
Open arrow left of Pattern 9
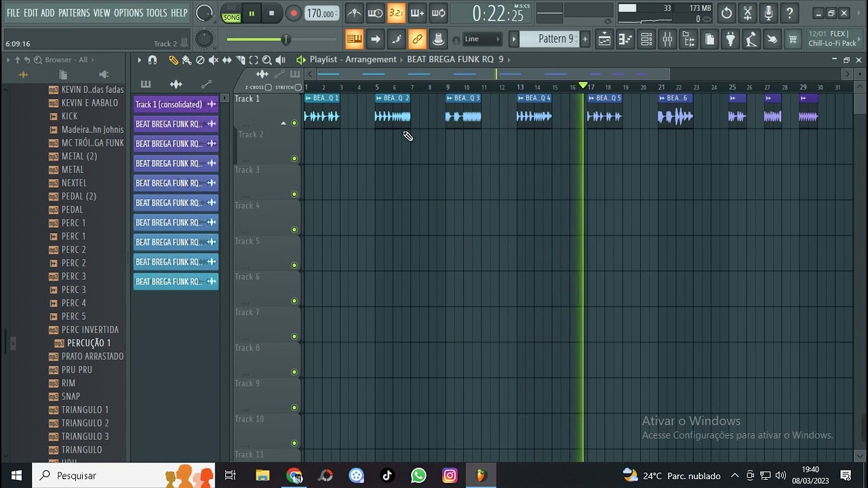pos(513,39)
